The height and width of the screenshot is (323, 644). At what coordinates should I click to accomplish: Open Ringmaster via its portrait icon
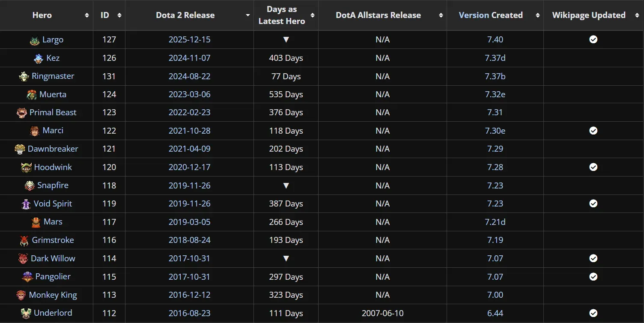tap(24, 77)
